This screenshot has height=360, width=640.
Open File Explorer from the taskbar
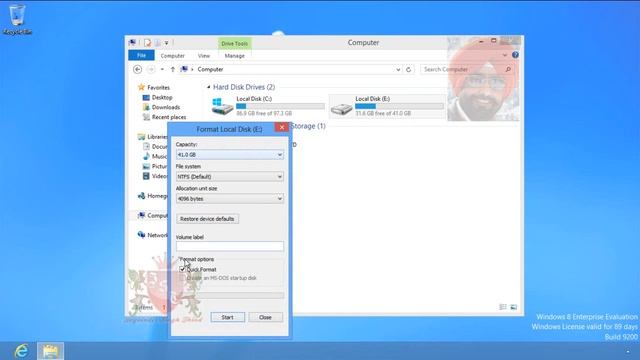(50, 351)
